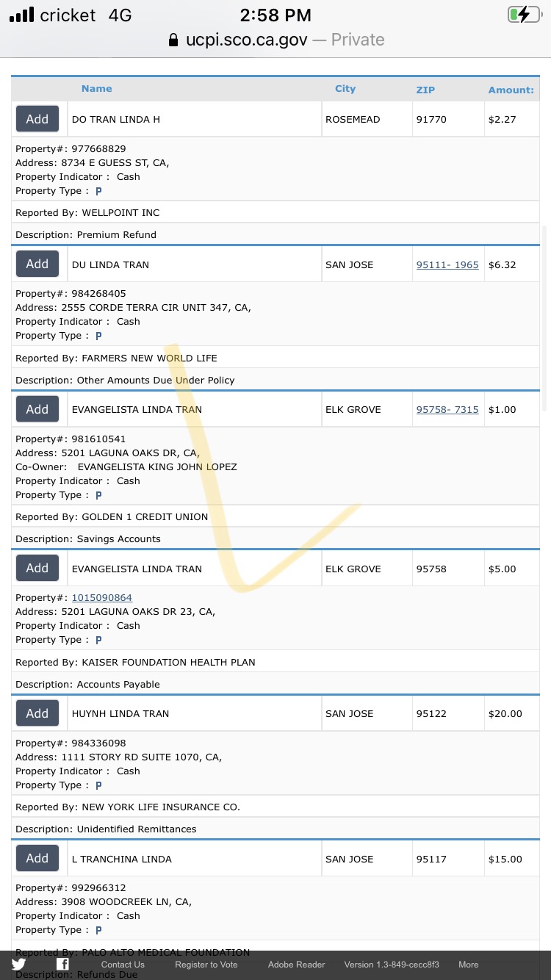Open Property Type P icon for DO TRAN LINDA H
The width and height of the screenshot is (551, 980).
point(98,191)
